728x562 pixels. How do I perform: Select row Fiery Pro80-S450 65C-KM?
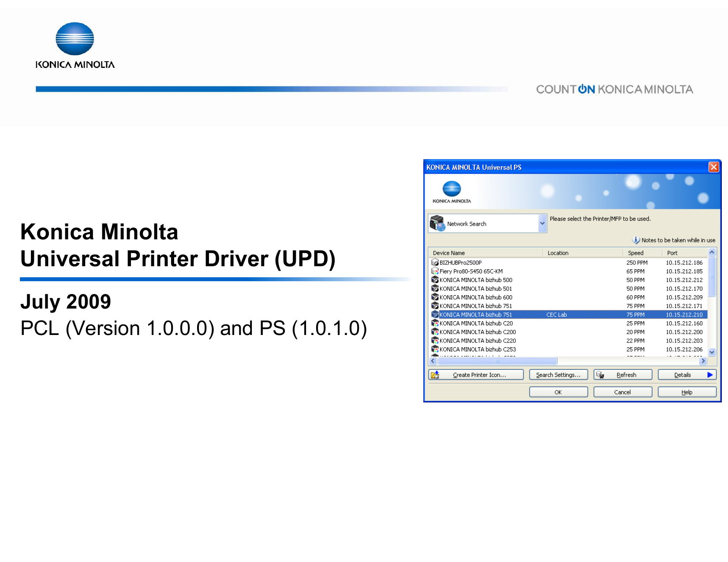point(568,272)
